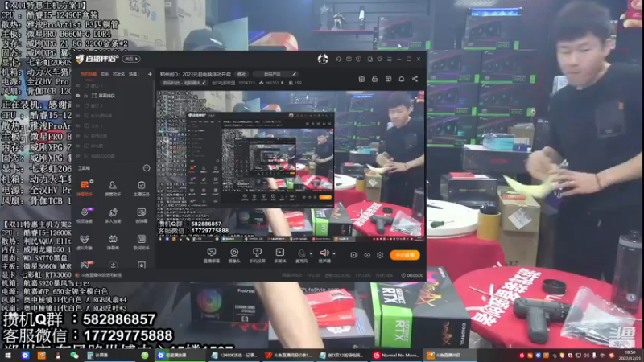Mute the 麦克风 microphone icon
The height and width of the screenshot is (362, 644).
click(301, 253)
